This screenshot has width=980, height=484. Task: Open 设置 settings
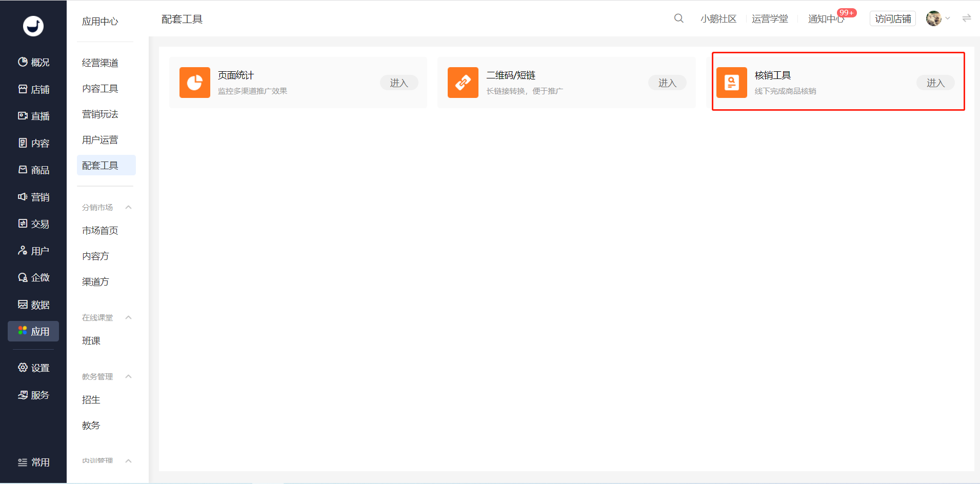[x=33, y=368]
